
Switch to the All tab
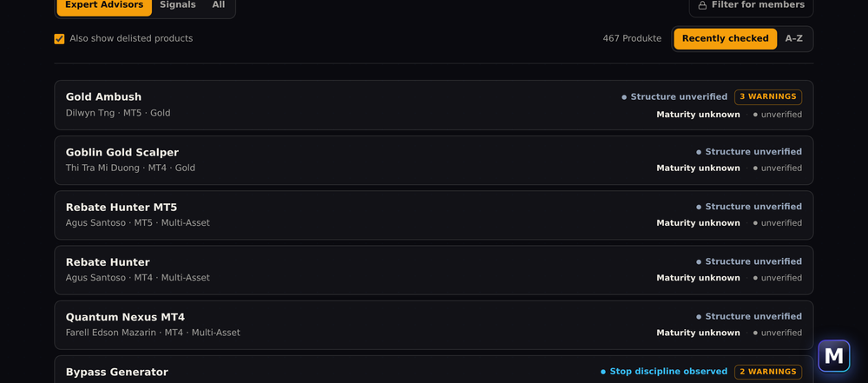coord(219,5)
